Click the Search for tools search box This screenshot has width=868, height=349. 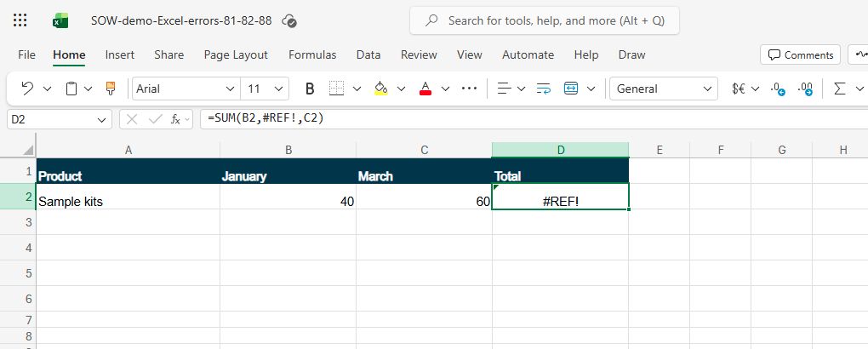[544, 21]
